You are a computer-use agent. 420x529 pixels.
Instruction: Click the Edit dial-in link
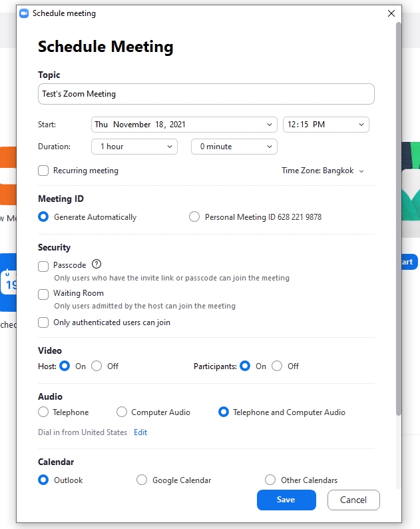[140, 432]
